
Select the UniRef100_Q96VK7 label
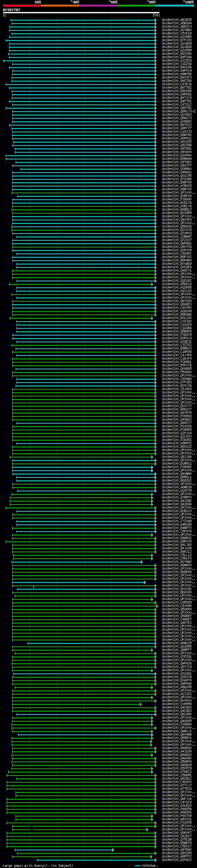(177, 833)
